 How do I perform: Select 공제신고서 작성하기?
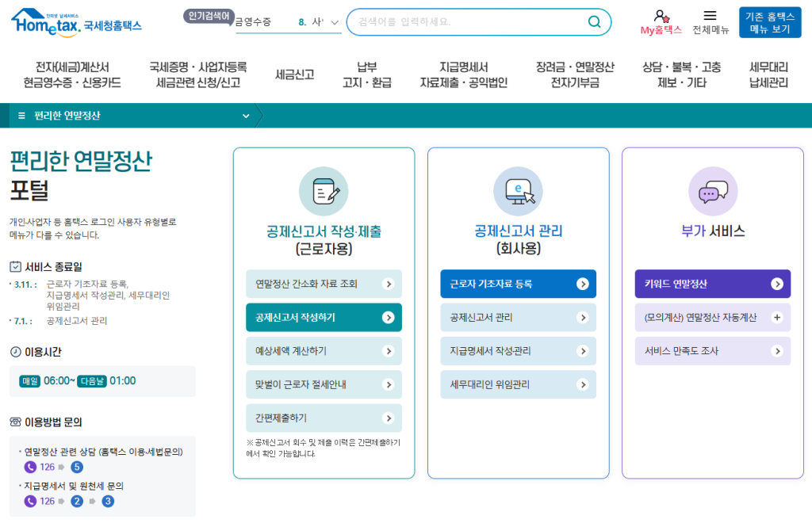pos(324,317)
